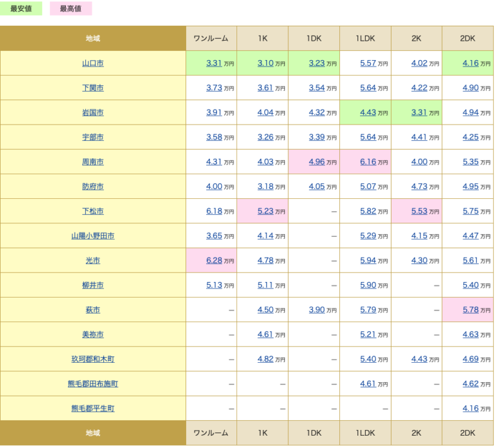Image resolution: width=504 pixels, height=448 pixels.
Task: Click the pink 最高値 legend swatch
Action: point(70,8)
